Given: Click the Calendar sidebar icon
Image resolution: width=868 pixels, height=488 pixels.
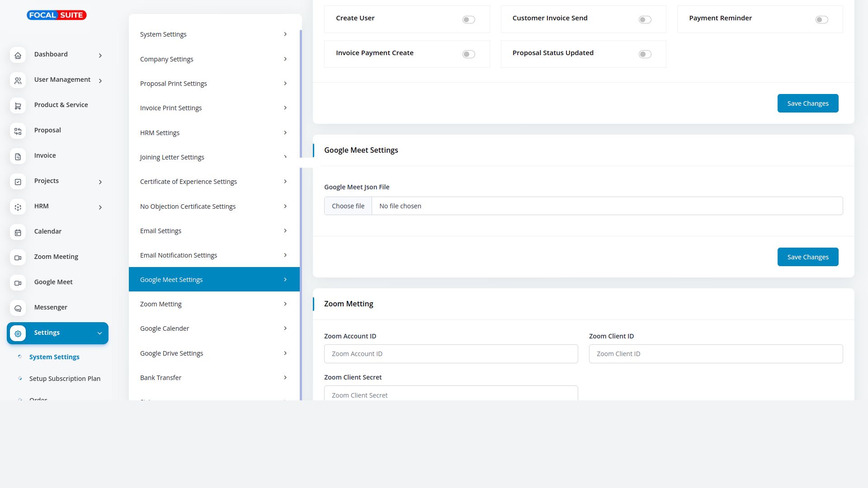Looking at the screenshot, I should coord(18,232).
